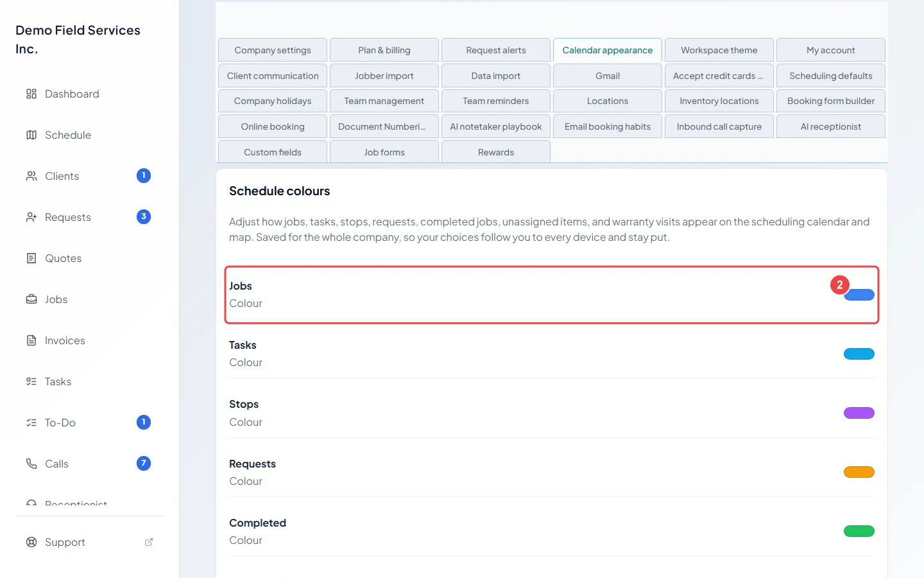Open the Tasks colour swatch
The width and height of the screenshot is (924, 578).
[859, 354]
